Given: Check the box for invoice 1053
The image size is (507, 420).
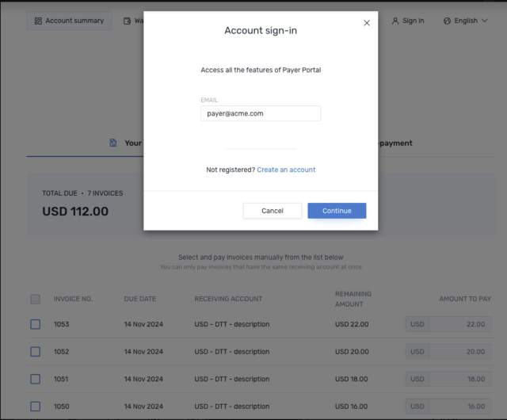Looking at the screenshot, I should pos(35,324).
